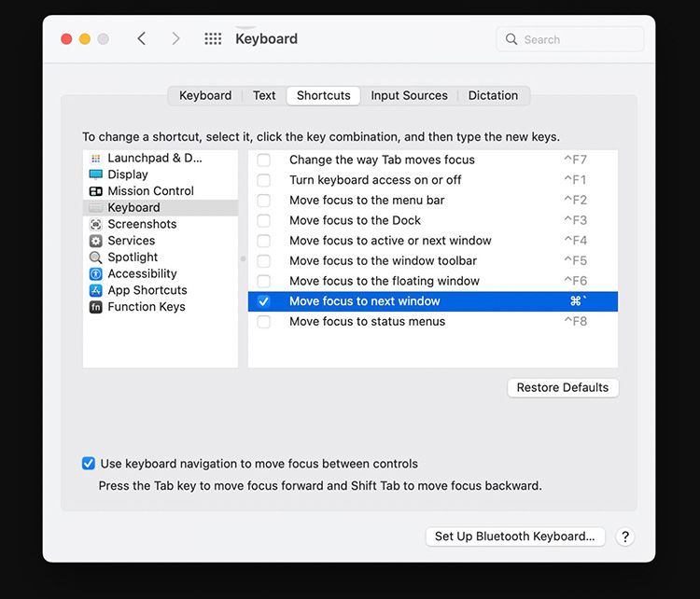The width and height of the screenshot is (700, 599).
Task: Check 'Move focus to the Dock' box
Action: pos(264,220)
